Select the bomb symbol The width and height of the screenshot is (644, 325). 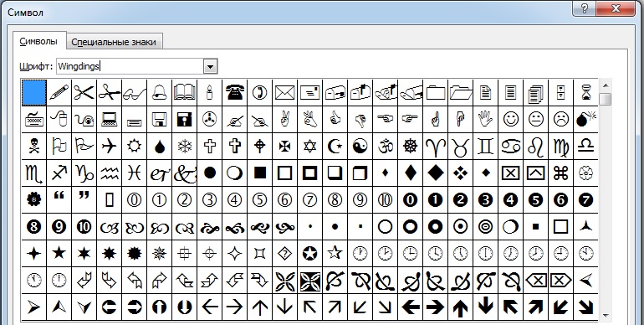[x=585, y=119]
